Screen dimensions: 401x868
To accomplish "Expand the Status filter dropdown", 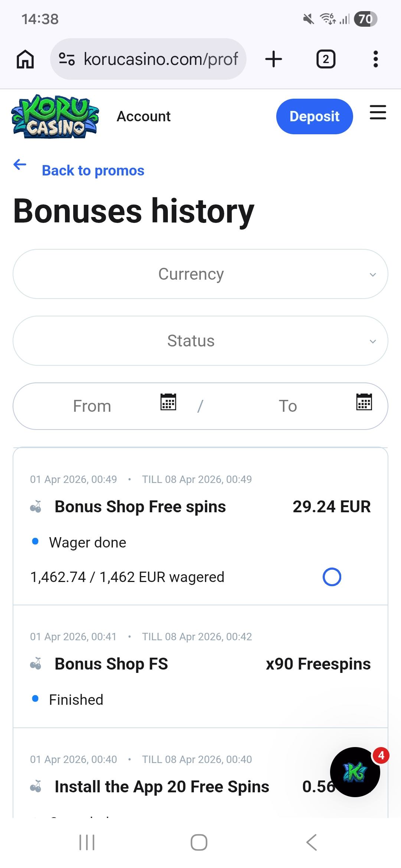I will [200, 341].
